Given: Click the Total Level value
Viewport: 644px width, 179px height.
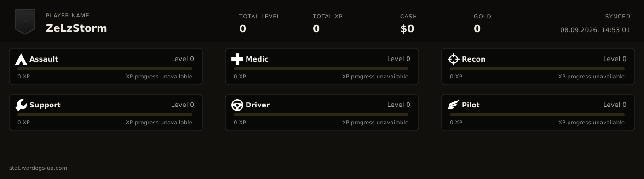Looking at the screenshot, I should (x=242, y=29).
